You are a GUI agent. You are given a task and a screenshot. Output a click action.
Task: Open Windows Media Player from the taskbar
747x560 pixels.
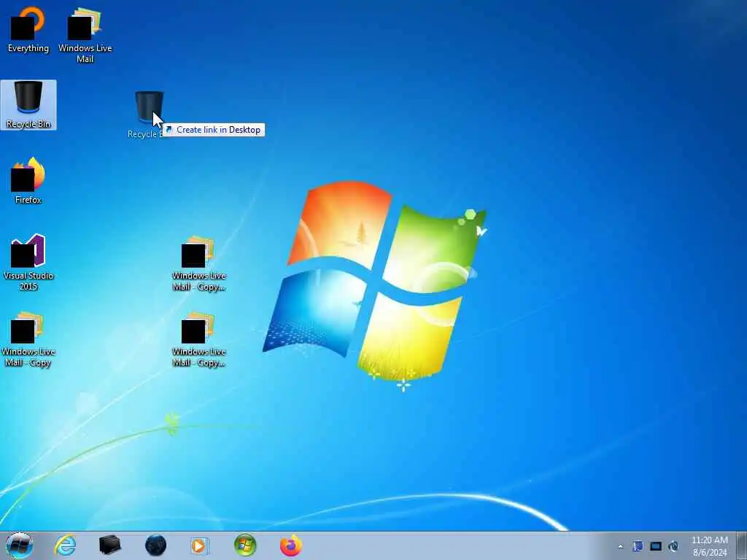pos(199,545)
